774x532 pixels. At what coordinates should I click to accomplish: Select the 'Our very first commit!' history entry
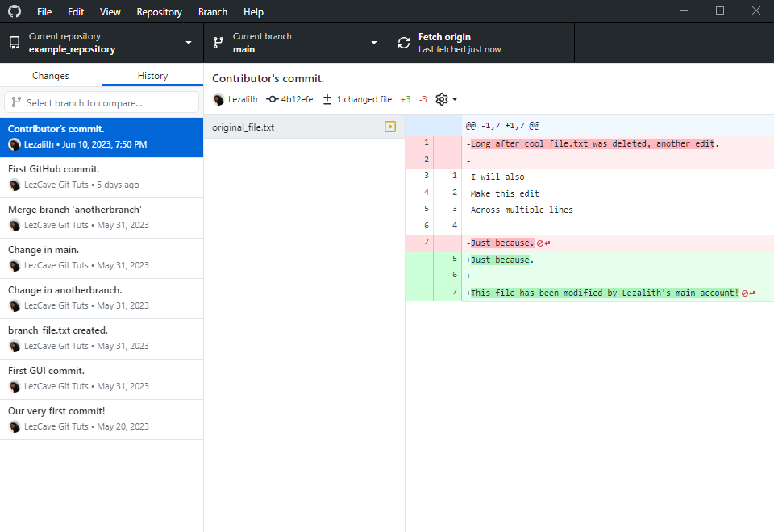pyautogui.click(x=102, y=420)
